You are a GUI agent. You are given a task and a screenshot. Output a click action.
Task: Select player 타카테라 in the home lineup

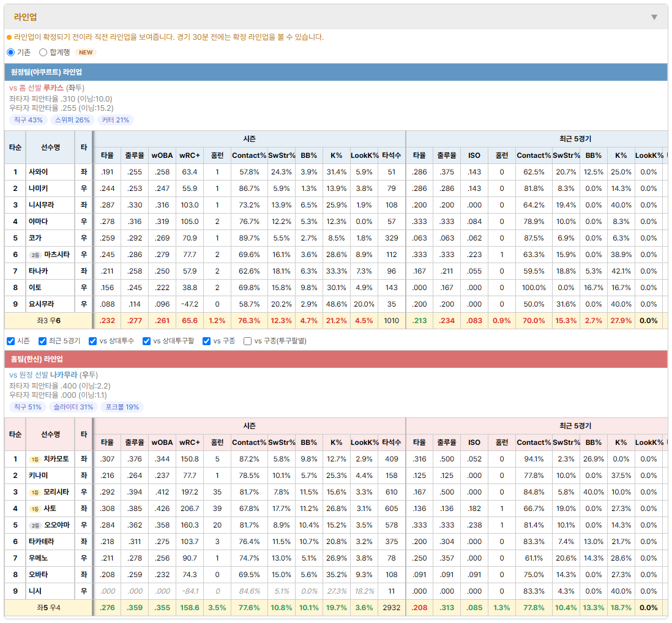(41, 542)
